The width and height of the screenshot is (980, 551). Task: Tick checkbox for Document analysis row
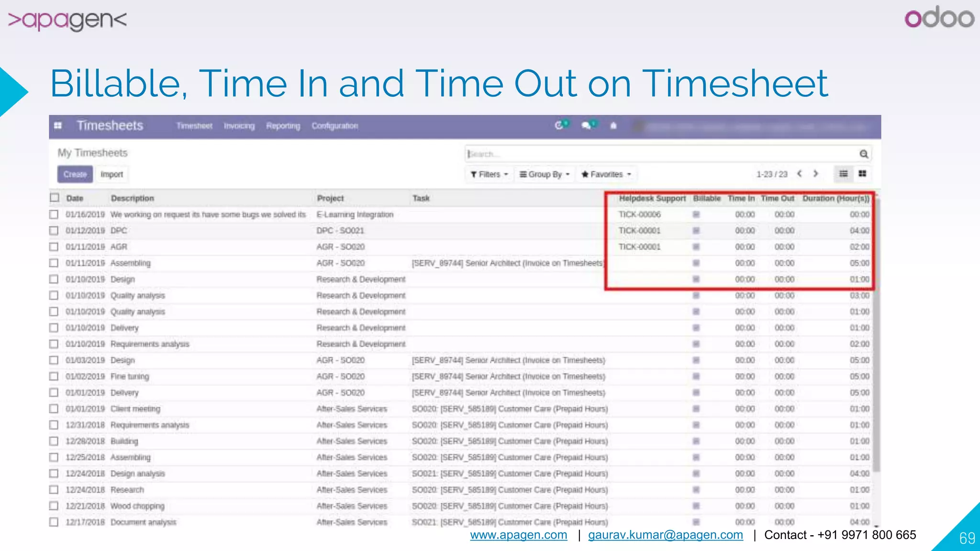pyautogui.click(x=54, y=522)
